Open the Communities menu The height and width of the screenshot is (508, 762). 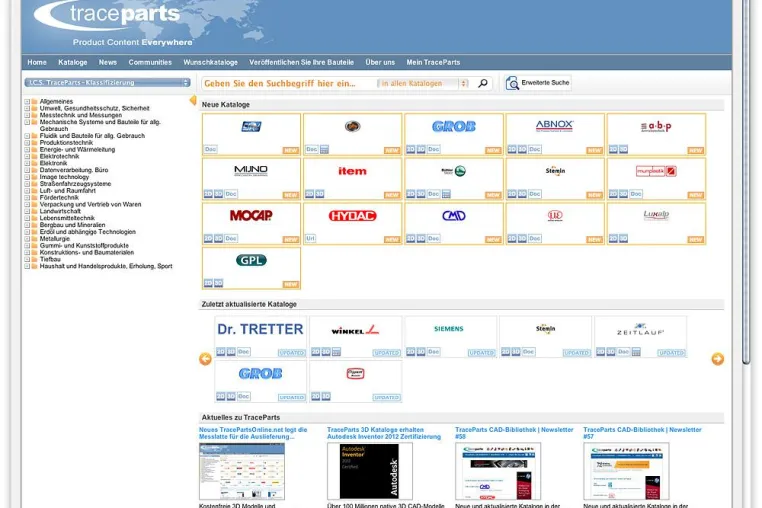coord(150,62)
